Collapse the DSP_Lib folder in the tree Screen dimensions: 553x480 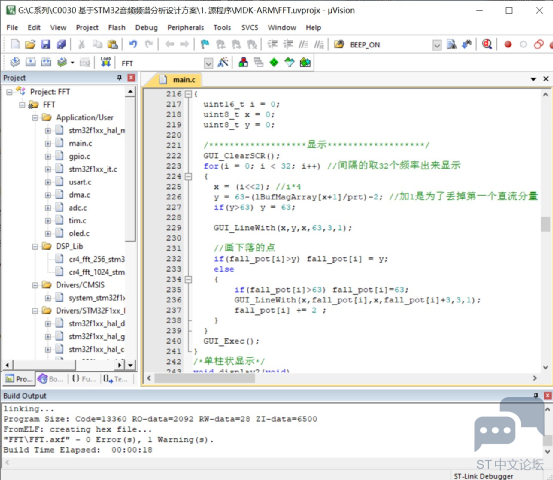tap(35, 247)
